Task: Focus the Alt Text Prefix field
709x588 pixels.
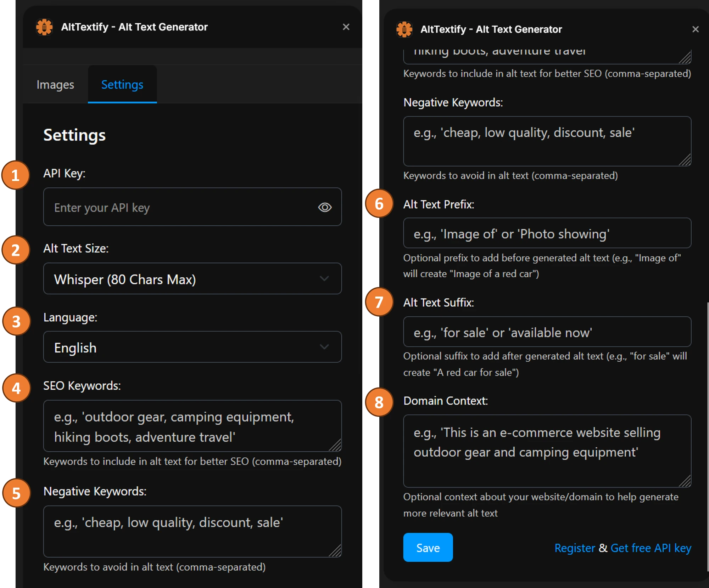Action: pyautogui.click(x=547, y=233)
